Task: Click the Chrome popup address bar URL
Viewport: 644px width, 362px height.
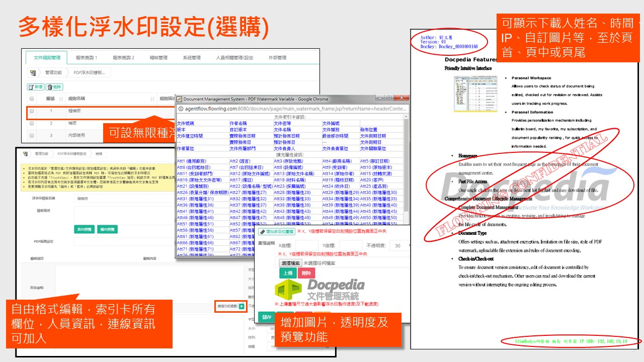Action: pyautogui.click(x=296, y=108)
